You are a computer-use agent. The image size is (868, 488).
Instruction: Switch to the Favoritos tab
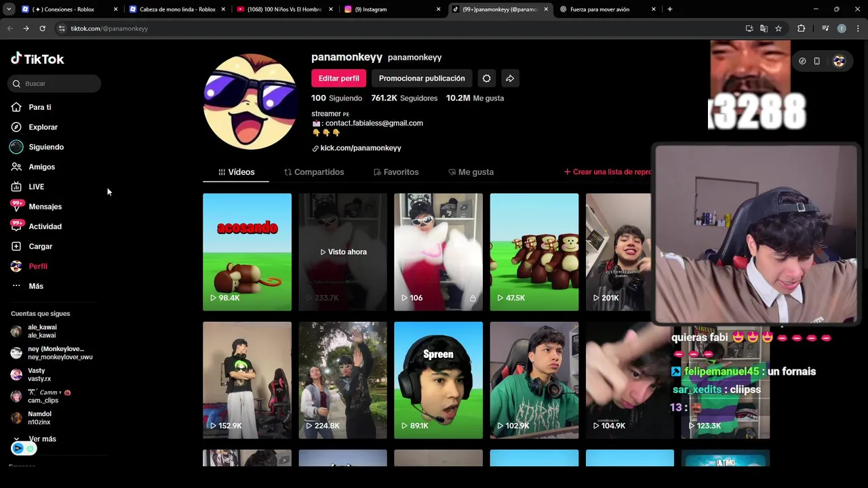point(396,172)
